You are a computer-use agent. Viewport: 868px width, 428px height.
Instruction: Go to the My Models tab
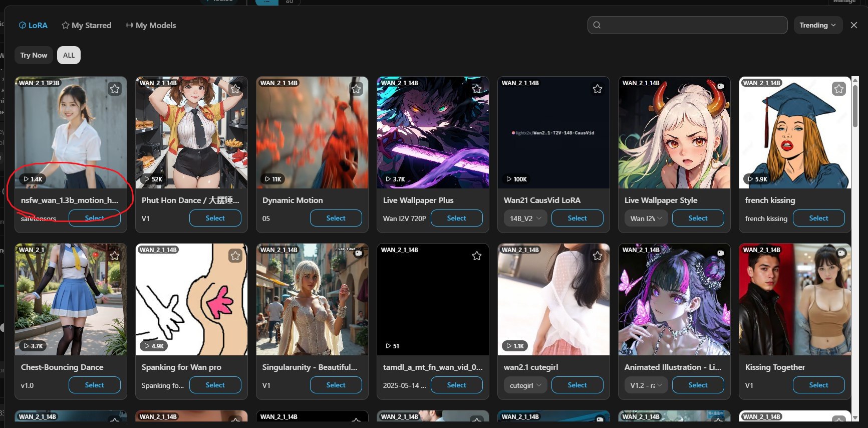tap(151, 25)
